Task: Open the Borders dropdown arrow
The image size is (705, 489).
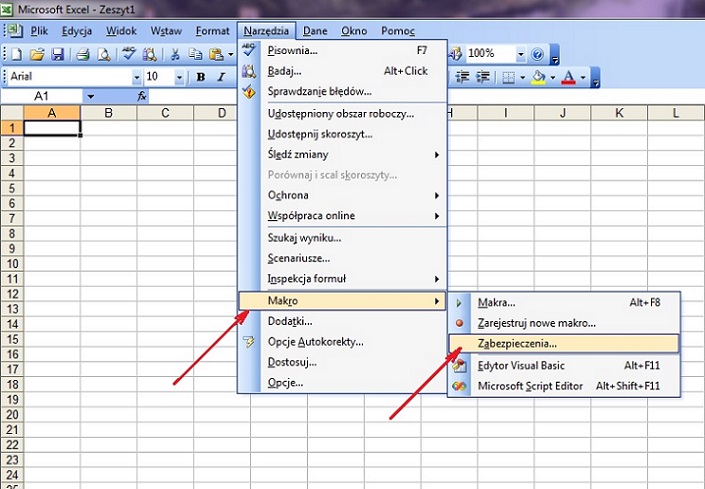Action: click(x=522, y=77)
